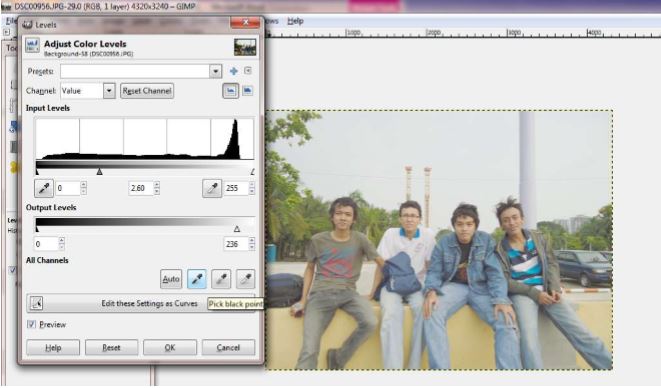Click the image preview thumbnail in Levels dialog
Viewport: 661px width, 388px height.
point(245,47)
